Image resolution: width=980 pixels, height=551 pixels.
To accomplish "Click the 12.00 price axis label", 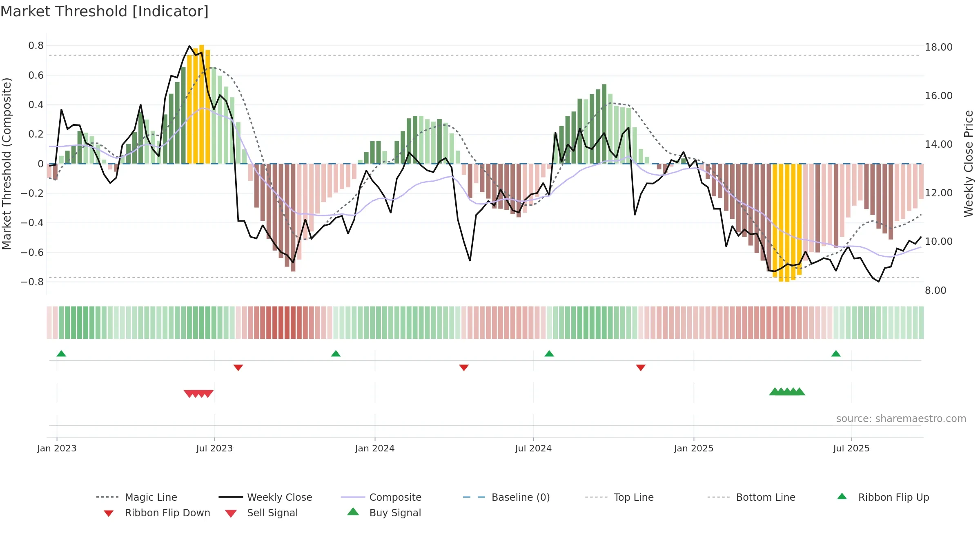I will (x=939, y=193).
